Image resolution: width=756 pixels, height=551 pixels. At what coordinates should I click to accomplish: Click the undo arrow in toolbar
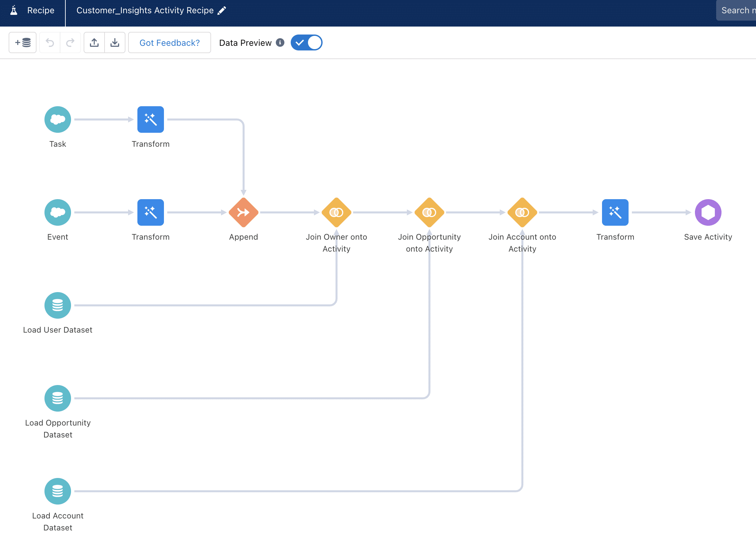(50, 43)
